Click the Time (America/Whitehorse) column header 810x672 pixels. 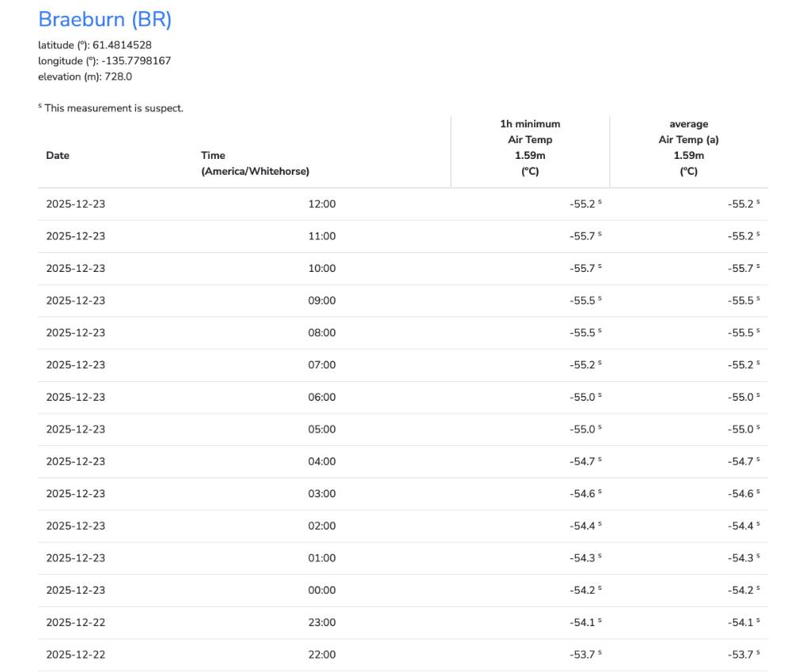(255, 164)
